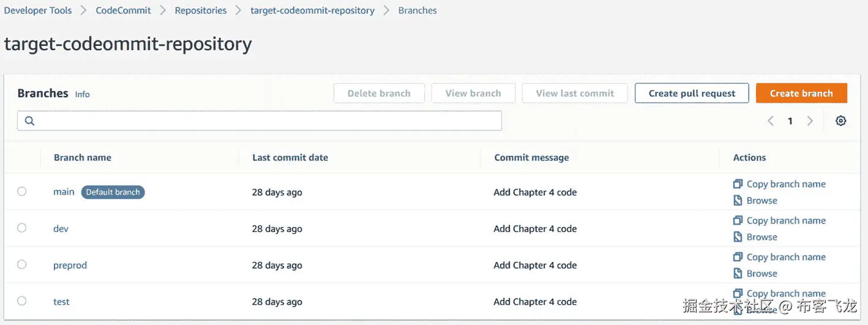
Task: Select the dev branch radio button
Action: pos(22,228)
